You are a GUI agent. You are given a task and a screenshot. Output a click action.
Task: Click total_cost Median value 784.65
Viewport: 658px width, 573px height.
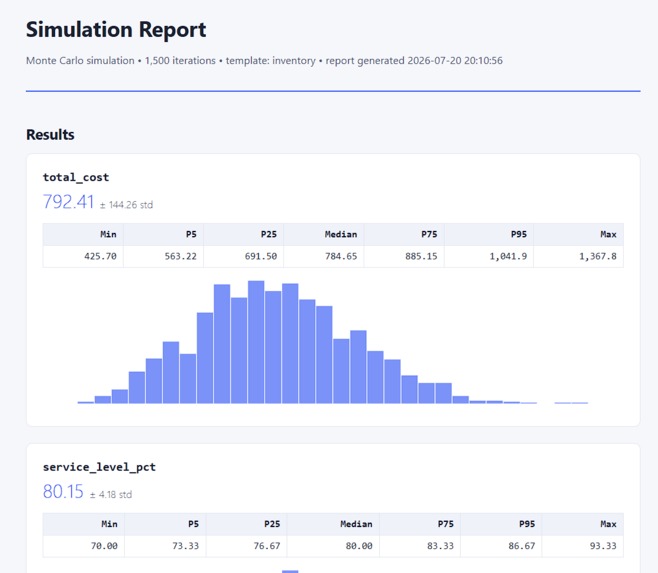point(341,256)
